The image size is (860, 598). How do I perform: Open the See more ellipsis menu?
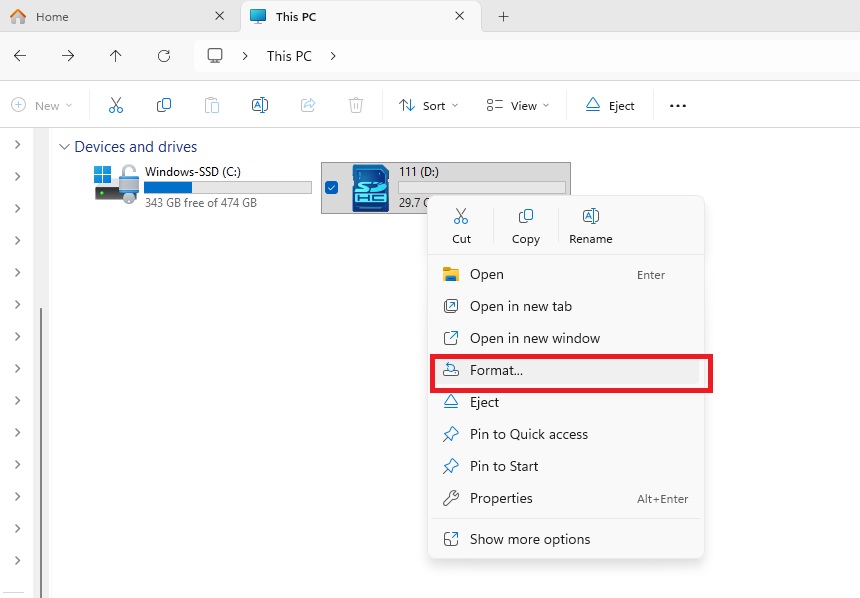click(678, 105)
